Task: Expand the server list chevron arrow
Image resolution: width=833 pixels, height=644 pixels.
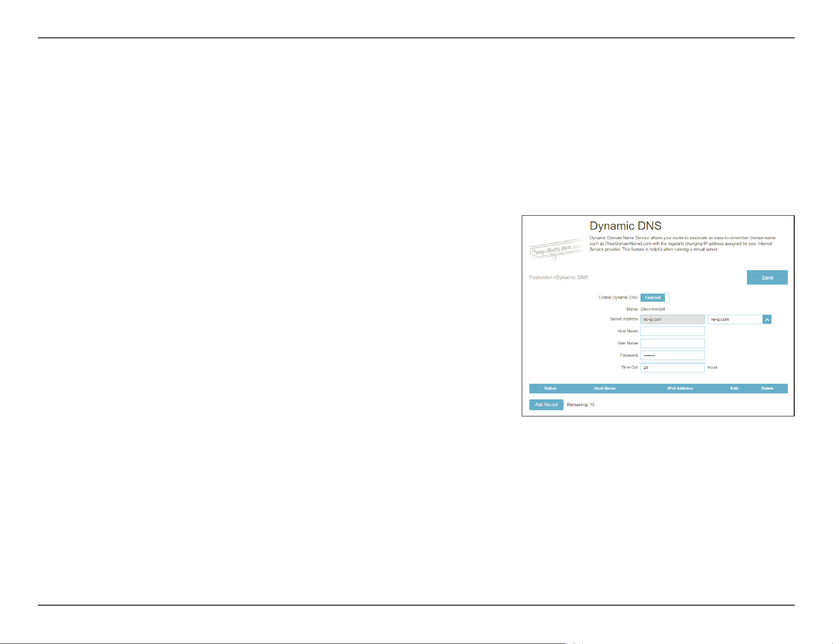Action: tap(767, 319)
